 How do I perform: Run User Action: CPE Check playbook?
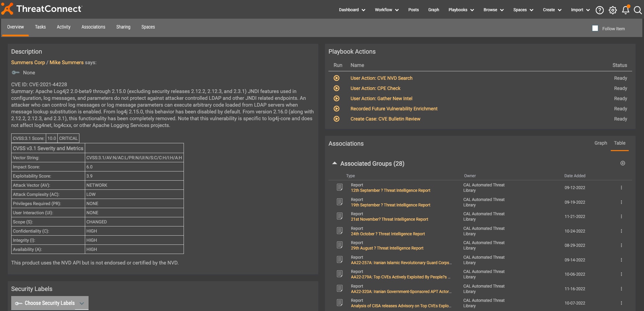coord(336,88)
